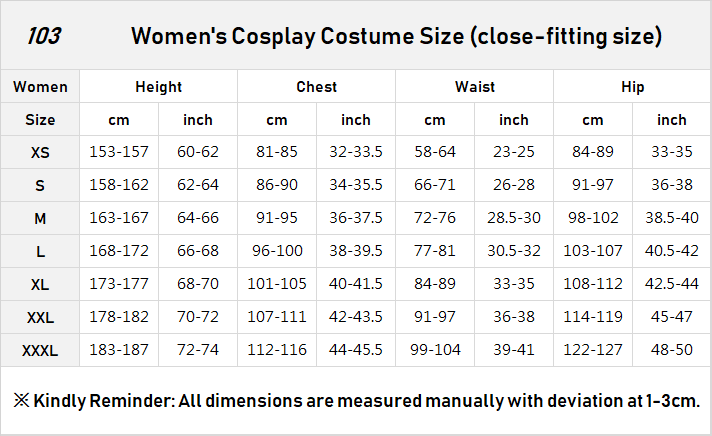Image resolution: width=712 pixels, height=436 pixels.
Task: Select the Waist column header
Action: [474, 87]
